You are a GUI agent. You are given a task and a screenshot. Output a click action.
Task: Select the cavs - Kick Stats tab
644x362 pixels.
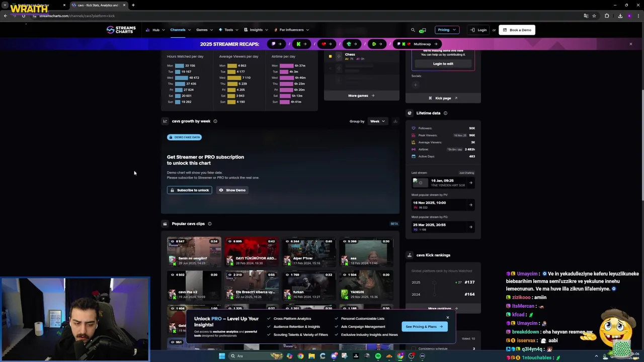click(98, 5)
